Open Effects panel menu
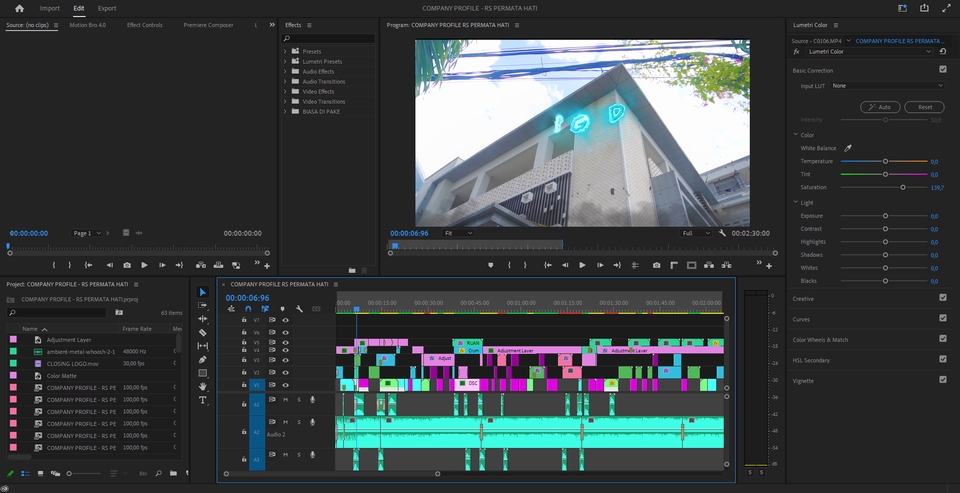Image resolution: width=960 pixels, height=493 pixels. (x=309, y=25)
